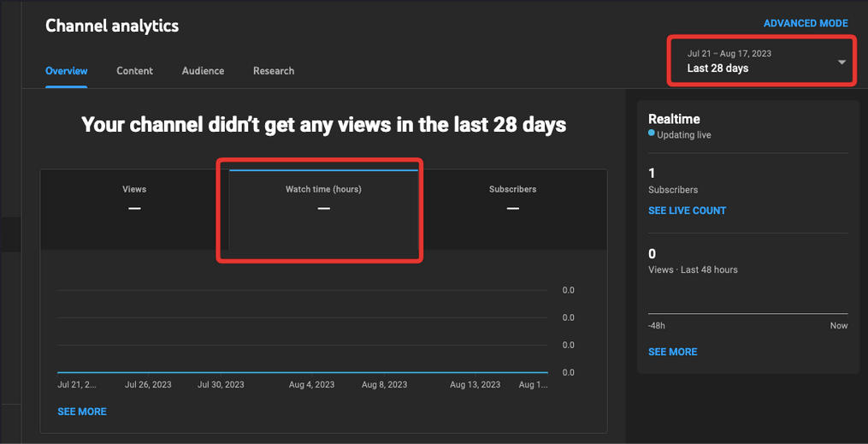Click the Aug 8, 2023 axis label

click(x=384, y=384)
